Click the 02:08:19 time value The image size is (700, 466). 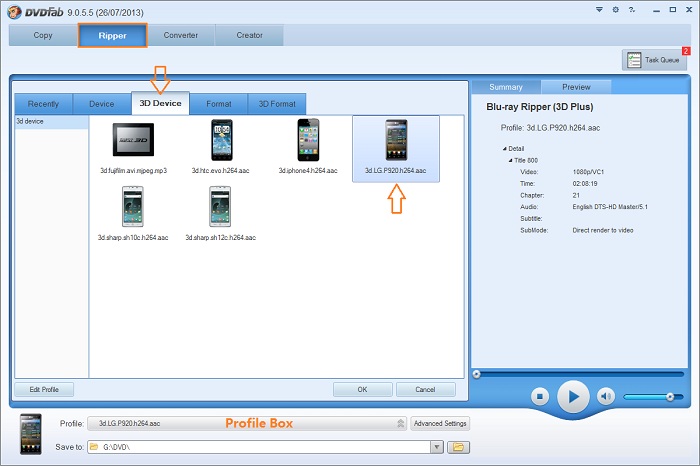pyautogui.click(x=585, y=183)
